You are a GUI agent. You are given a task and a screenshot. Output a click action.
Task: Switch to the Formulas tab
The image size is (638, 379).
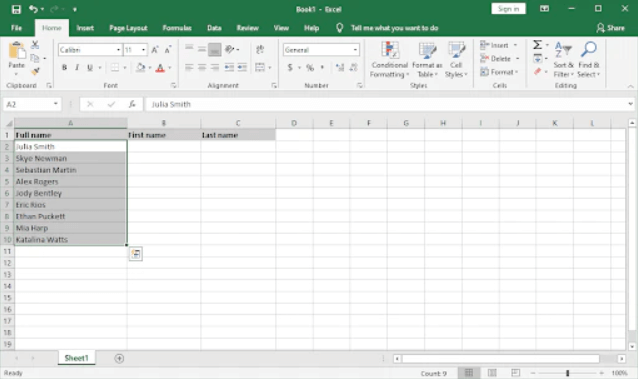click(177, 28)
